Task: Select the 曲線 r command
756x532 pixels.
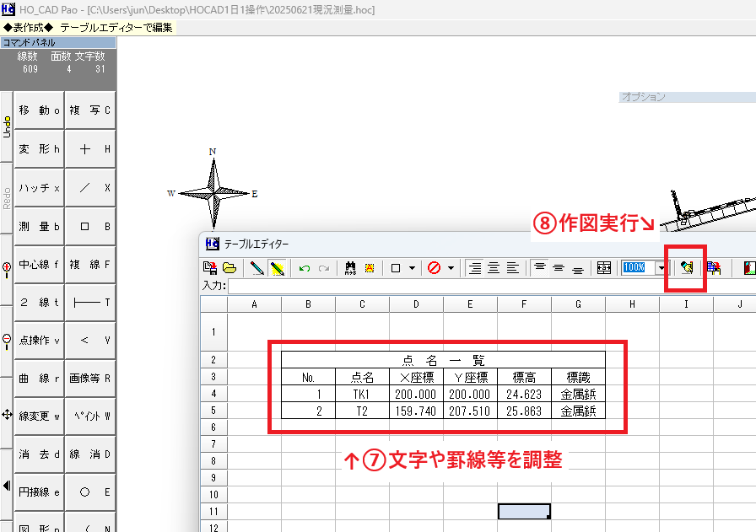Action: [x=39, y=379]
